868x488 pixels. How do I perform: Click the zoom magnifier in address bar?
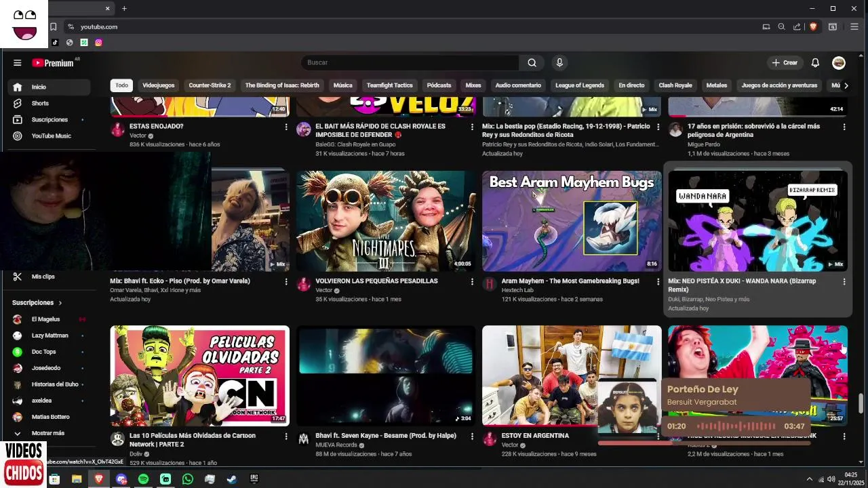coord(781,27)
